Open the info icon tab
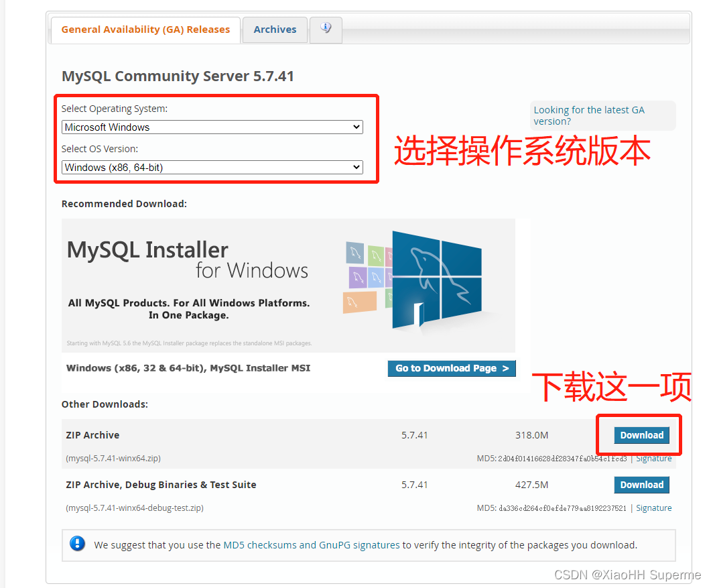The width and height of the screenshot is (711, 588). 326,30
